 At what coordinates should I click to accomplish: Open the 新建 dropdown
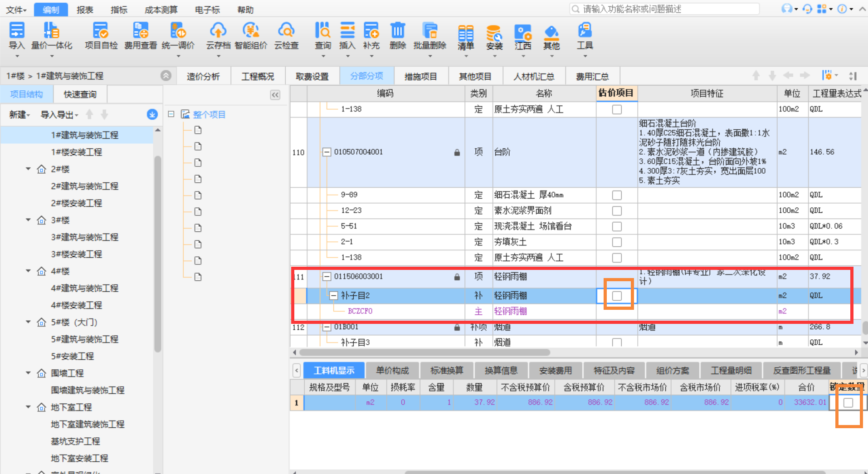pos(20,115)
